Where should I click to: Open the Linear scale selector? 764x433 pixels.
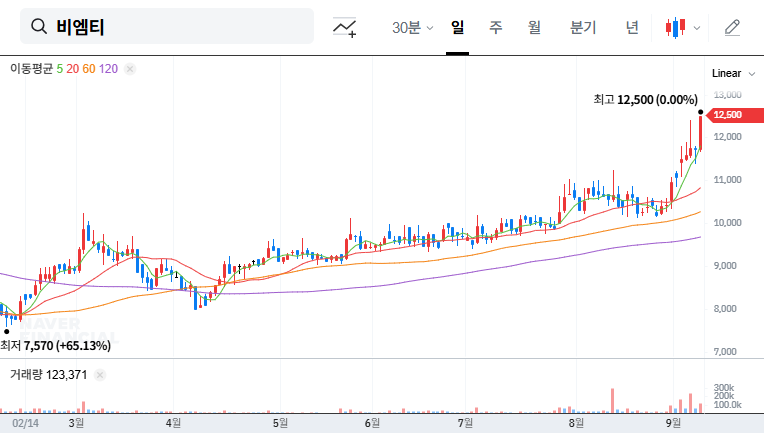726,73
